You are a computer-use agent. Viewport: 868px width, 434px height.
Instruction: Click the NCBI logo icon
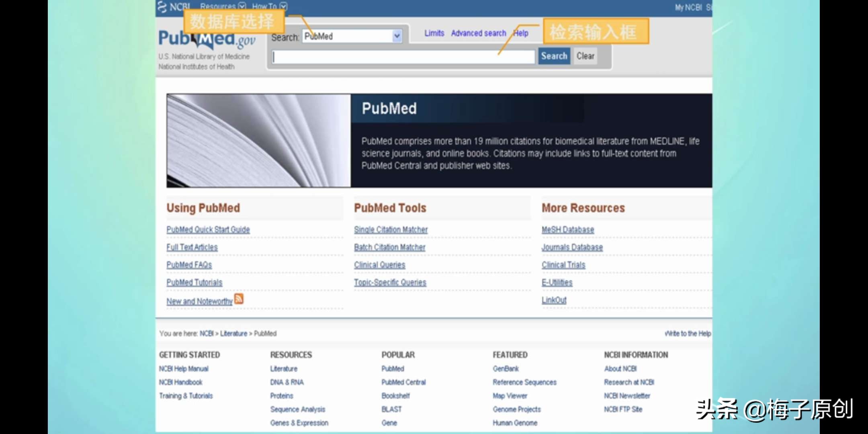pos(162,7)
